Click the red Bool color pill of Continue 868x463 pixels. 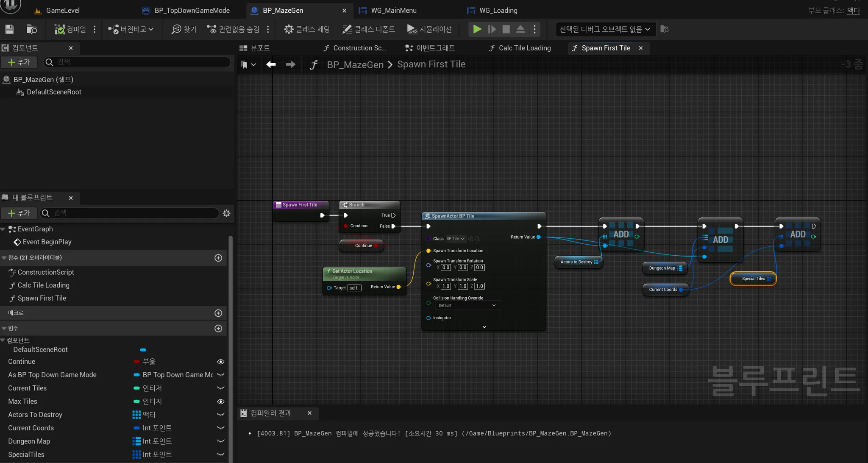coord(136,362)
